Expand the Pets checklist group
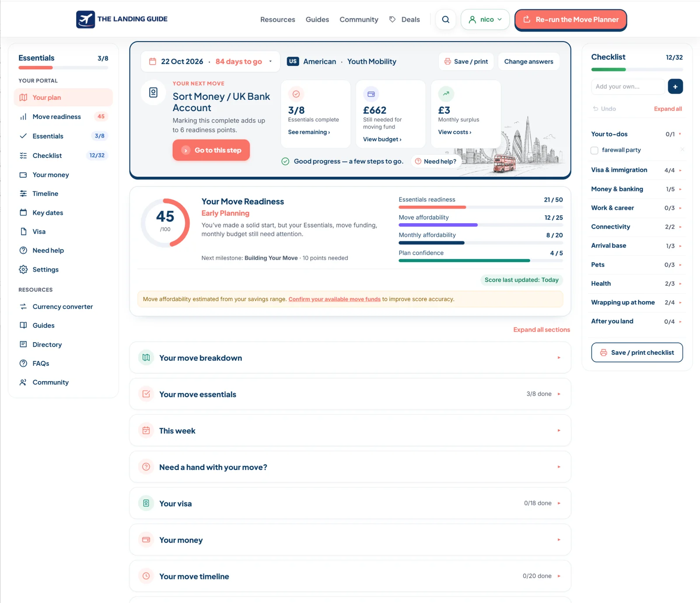The width and height of the screenshot is (700, 603). tap(637, 265)
